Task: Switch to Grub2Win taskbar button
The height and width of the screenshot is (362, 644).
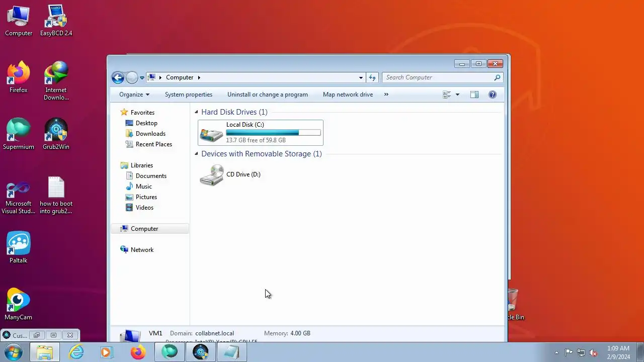Action: click(201, 352)
